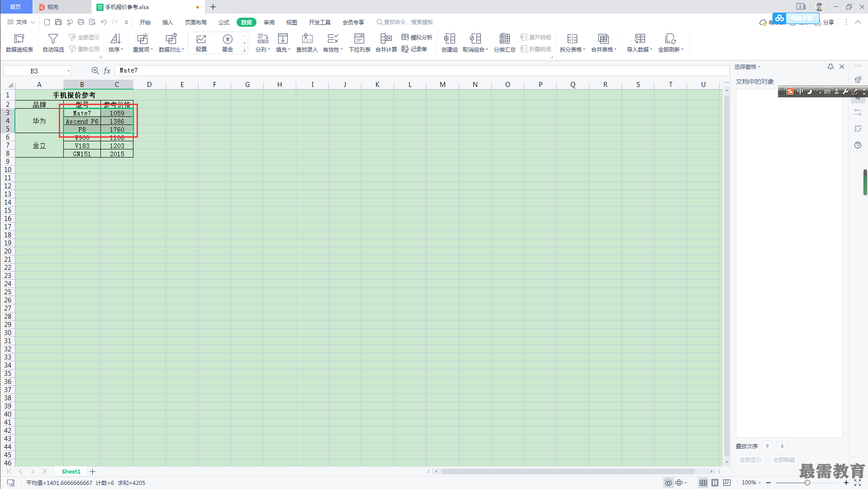Image resolution: width=868 pixels, height=489 pixels.
Task: Click the formula bar containing Mate7
Action: [422, 71]
